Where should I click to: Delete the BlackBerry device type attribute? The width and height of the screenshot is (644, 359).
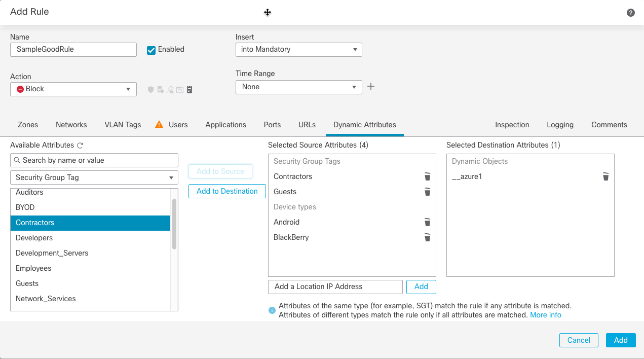coord(427,237)
